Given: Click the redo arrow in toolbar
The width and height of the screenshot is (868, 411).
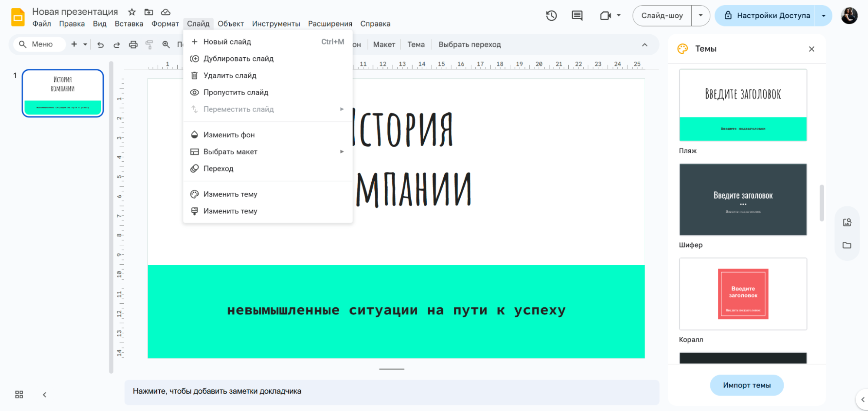Looking at the screenshot, I should click(116, 44).
